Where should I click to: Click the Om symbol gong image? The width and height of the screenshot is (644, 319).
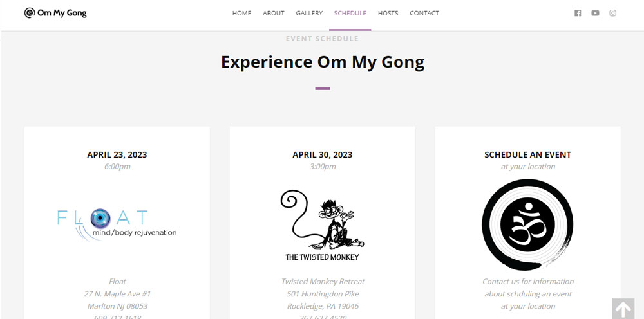tap(528, 224)
